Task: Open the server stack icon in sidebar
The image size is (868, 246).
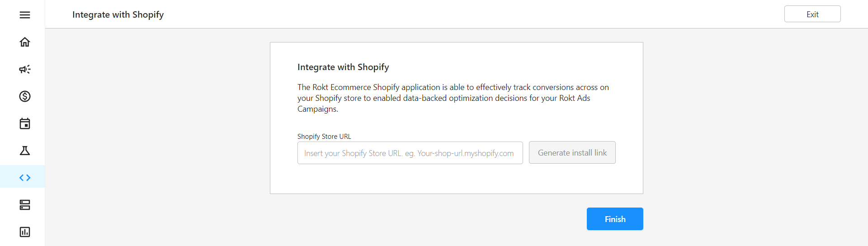Action: (x=25, y=205)
